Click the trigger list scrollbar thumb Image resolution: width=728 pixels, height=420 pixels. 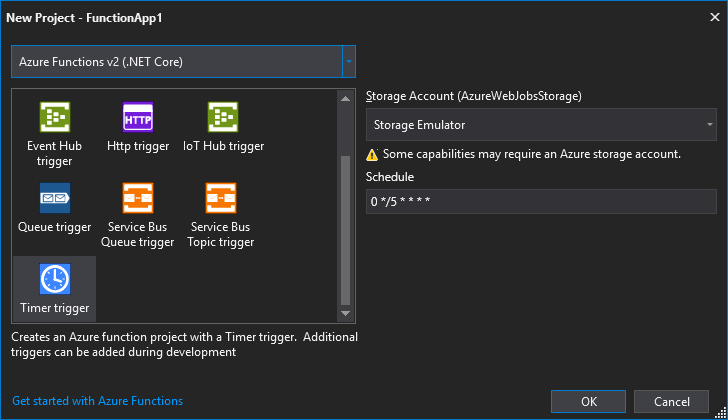pyautogui.click(x=345, y=230)
